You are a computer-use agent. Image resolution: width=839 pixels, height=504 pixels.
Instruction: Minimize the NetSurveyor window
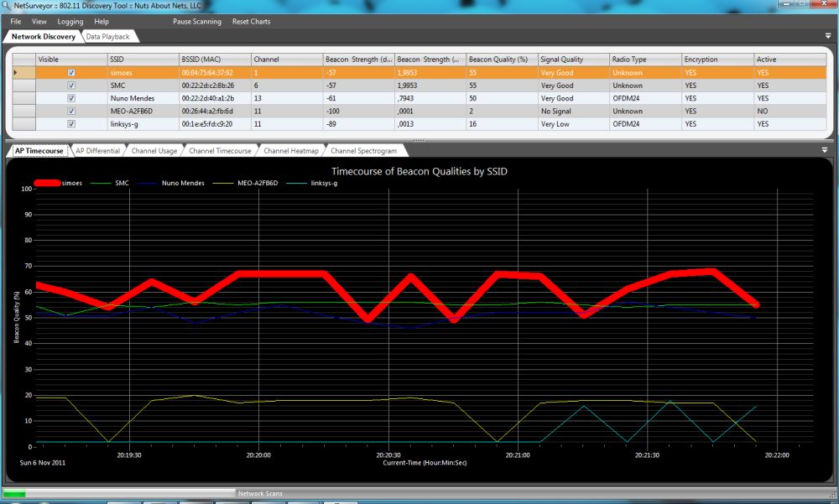pyautogui.click(x=786, y=3)
